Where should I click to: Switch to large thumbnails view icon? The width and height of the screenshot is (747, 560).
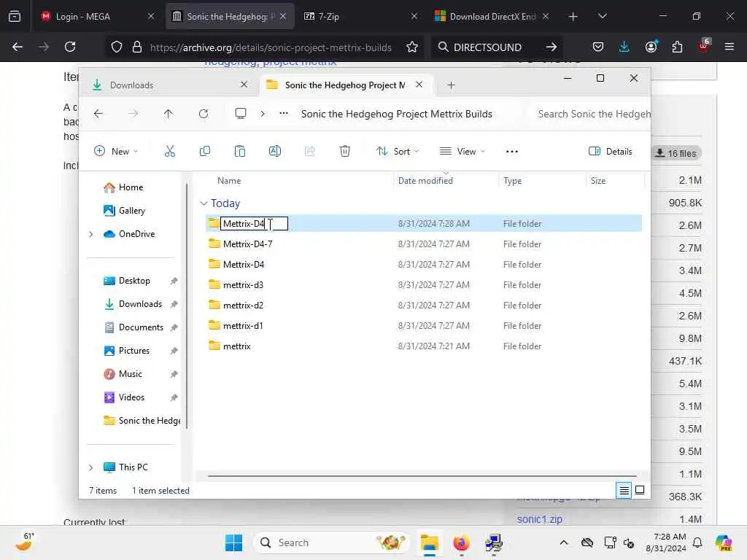[640, 490]
